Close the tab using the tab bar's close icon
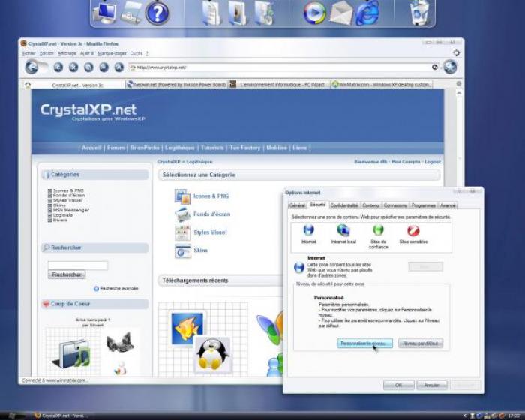The height and width of the screenshot is (420, 525). pyautogui.click(x=459, y=83)
